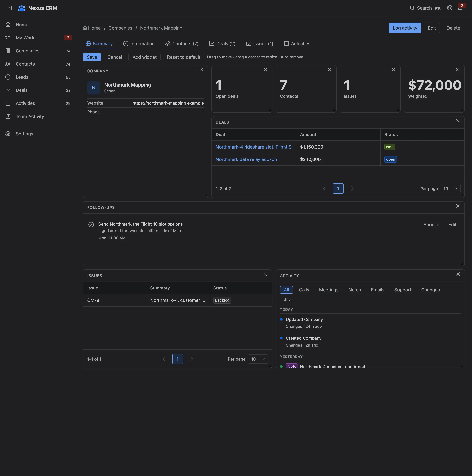
Task: Click the Nexus CRM people logo
Action: click(22, 8)
